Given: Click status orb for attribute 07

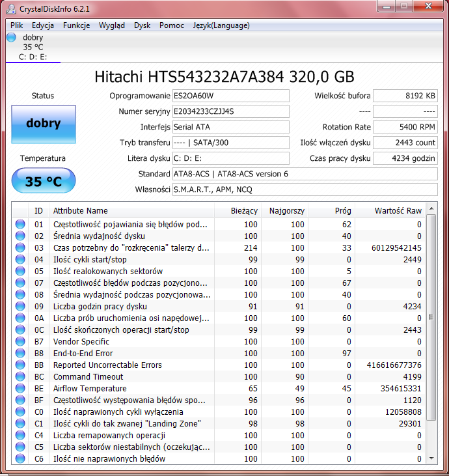Looking at the screenshot, I should pyautogui.click(x=20, y=283).
